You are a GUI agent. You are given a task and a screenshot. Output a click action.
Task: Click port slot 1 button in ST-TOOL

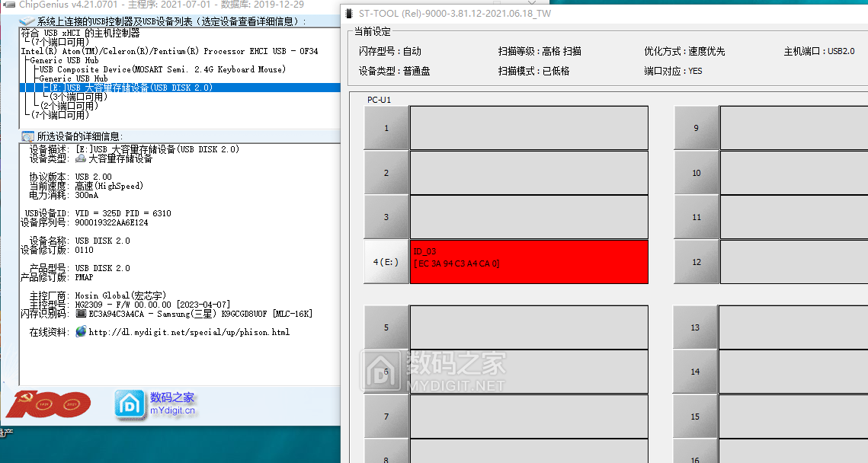386,127
